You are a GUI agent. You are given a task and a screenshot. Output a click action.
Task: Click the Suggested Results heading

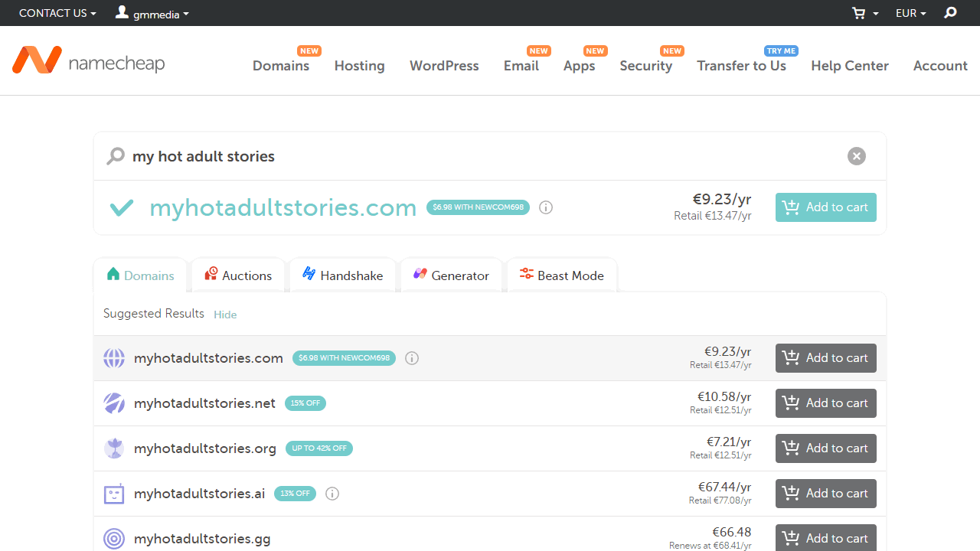pos(154,314)
